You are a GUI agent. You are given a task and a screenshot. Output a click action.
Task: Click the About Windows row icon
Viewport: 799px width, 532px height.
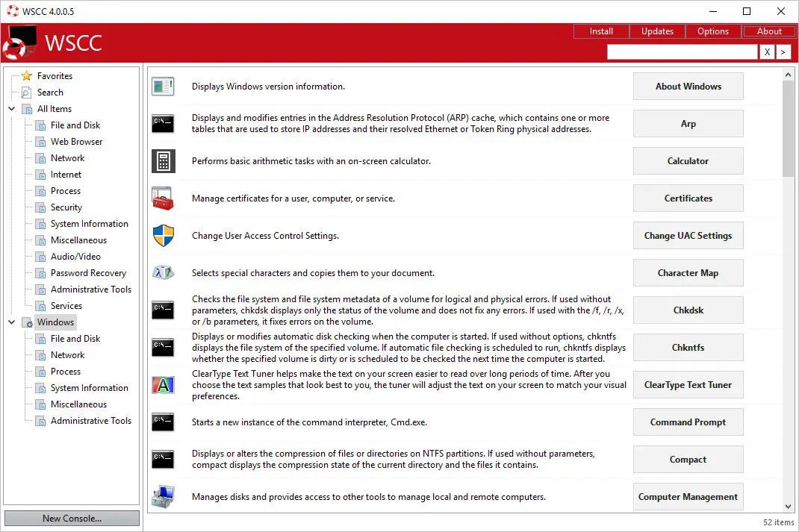point(163,87)
